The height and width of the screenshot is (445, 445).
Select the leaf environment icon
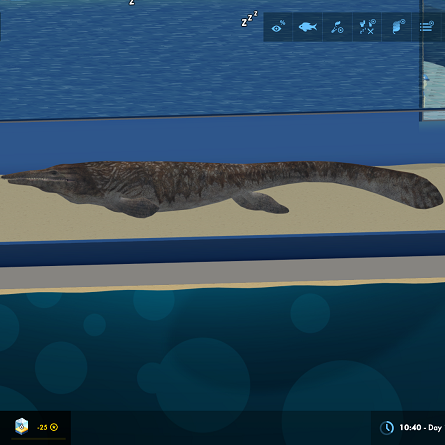coord(397,27)
